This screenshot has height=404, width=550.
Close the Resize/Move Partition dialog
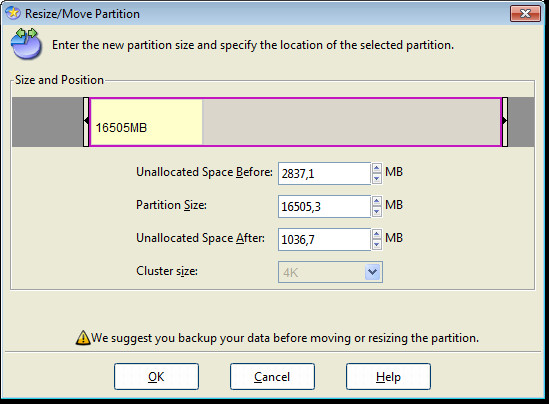pyautogui.click(x=525, y=14)
